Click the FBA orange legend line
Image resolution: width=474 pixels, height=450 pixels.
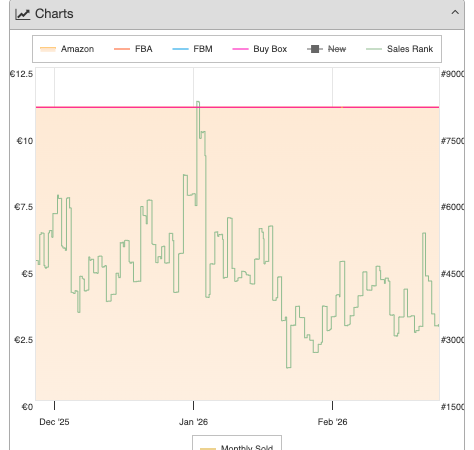point(122,49)
